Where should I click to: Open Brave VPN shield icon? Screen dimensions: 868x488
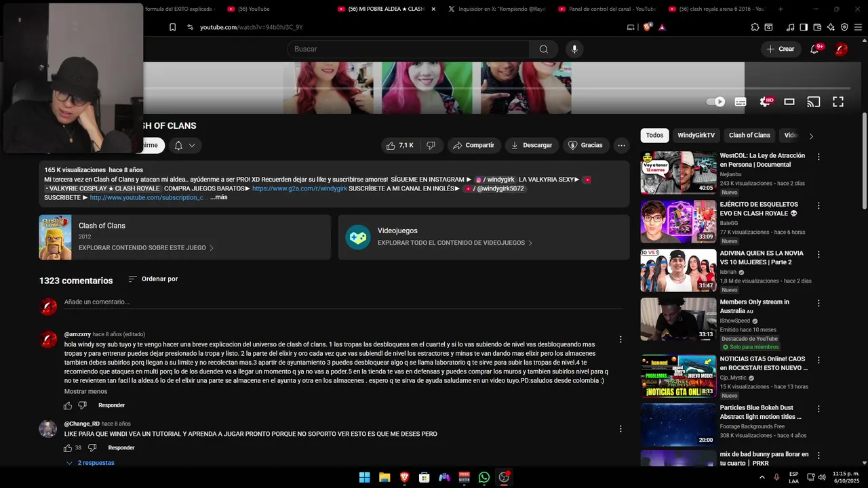pyautogui.click(x=844, y=27)
